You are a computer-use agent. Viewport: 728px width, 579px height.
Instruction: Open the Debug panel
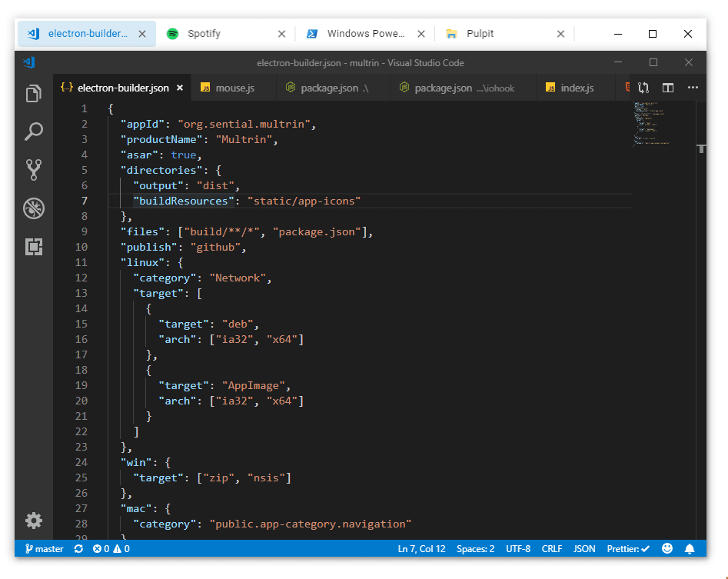tap(34, 208)
